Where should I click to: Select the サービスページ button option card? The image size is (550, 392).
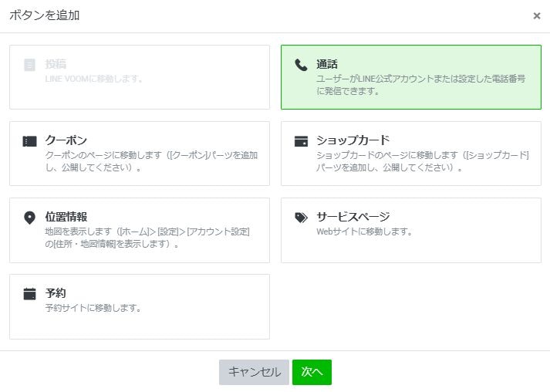pos(410,230)
